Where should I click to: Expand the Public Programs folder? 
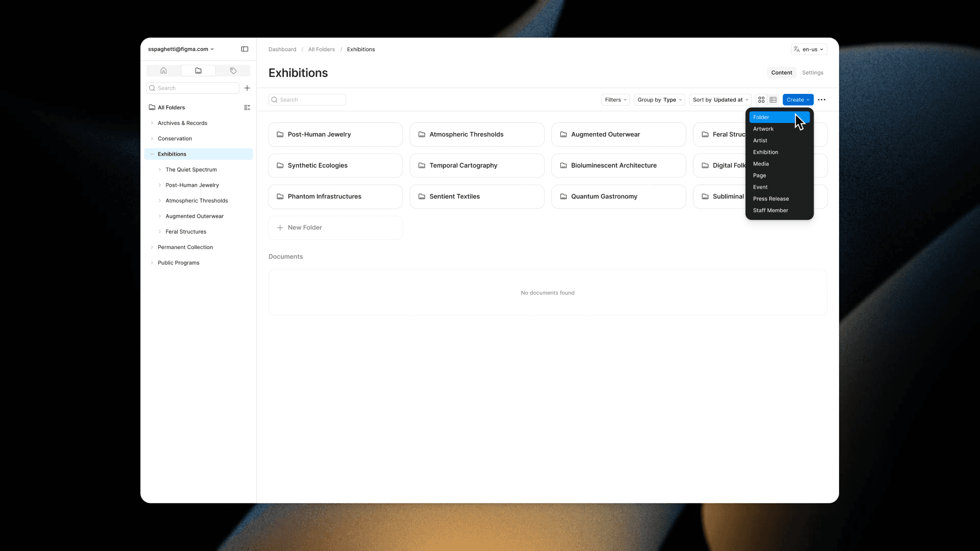tap(152, 263)
